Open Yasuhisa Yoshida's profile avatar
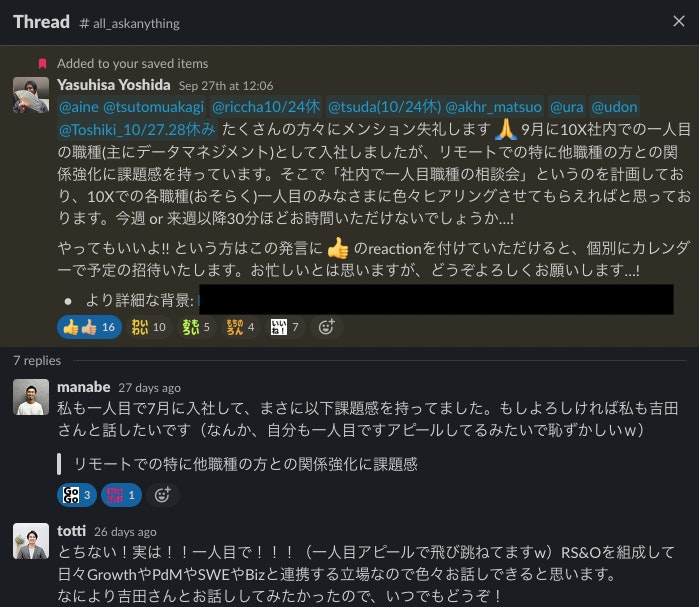The height and width of the screenshot is (607, 699). pyautogui.click(x=31, y=95)
